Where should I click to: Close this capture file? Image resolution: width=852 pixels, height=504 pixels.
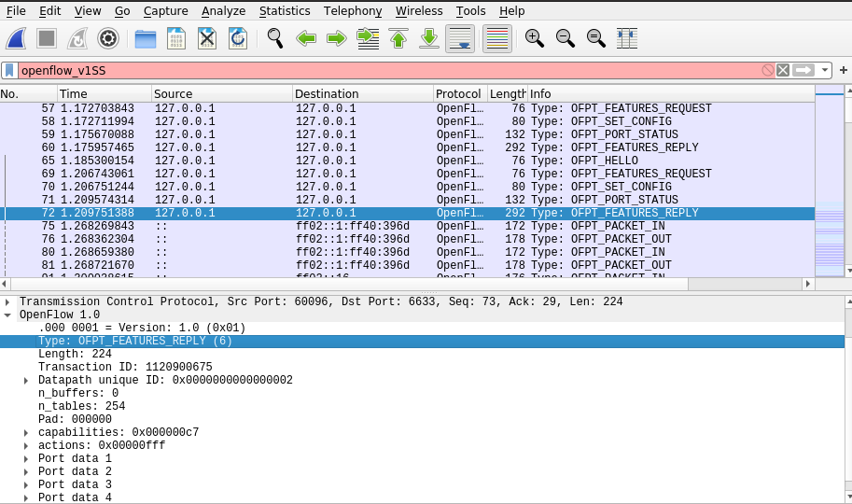coord(207,38)
